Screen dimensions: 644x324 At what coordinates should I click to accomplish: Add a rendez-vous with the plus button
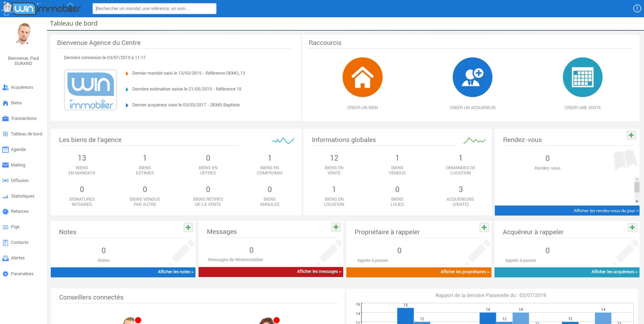pyautogui.click(x=631, y=135)
